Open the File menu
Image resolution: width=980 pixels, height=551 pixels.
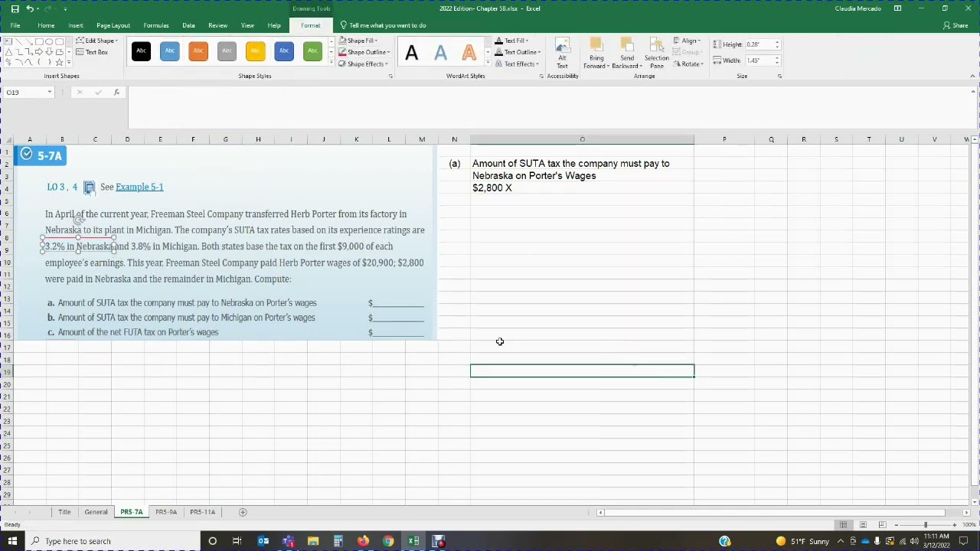(15, 25)
